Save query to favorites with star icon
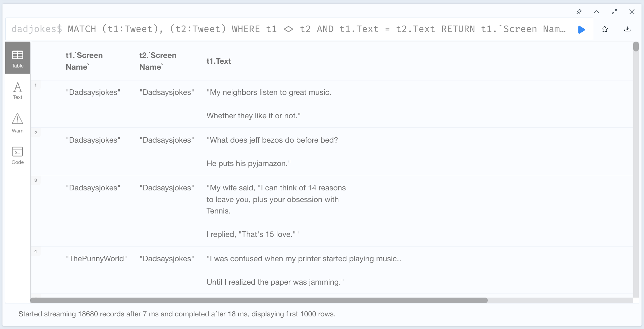 click(x=605, y=29)
